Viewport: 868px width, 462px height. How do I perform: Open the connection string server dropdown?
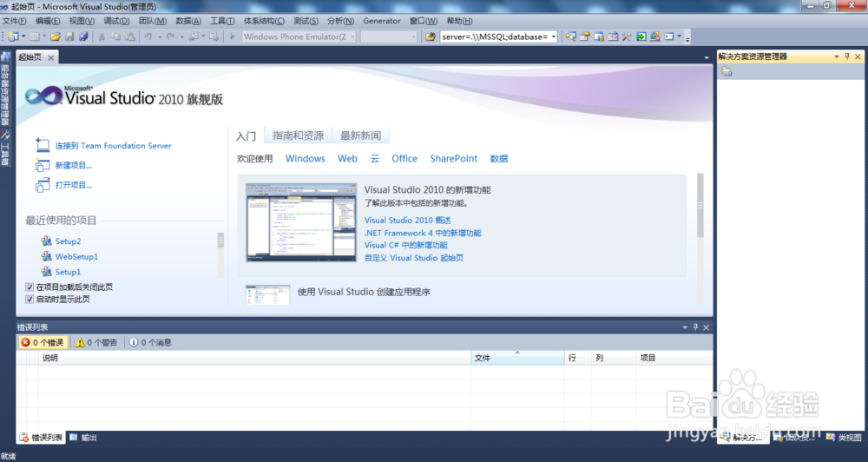tap(553, 36)
